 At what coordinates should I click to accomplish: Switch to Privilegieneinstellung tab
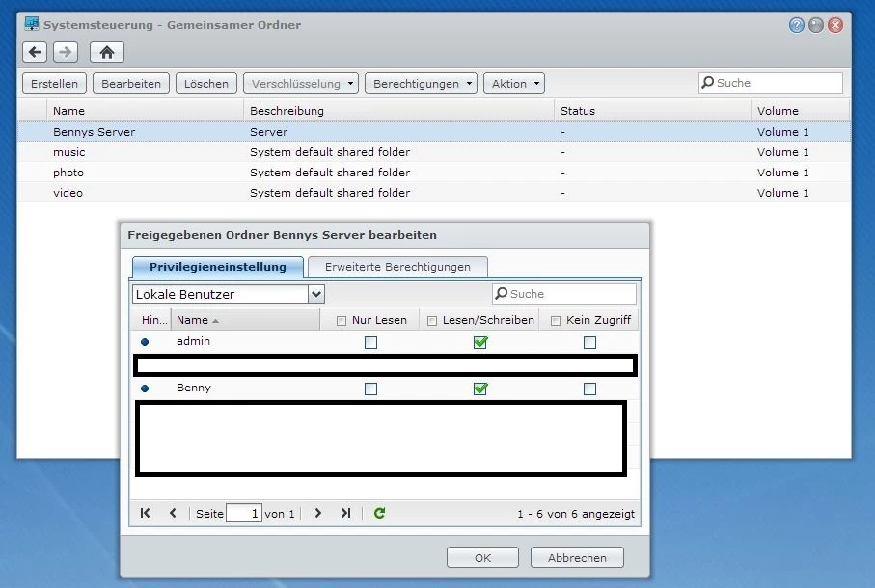point(218,267)
